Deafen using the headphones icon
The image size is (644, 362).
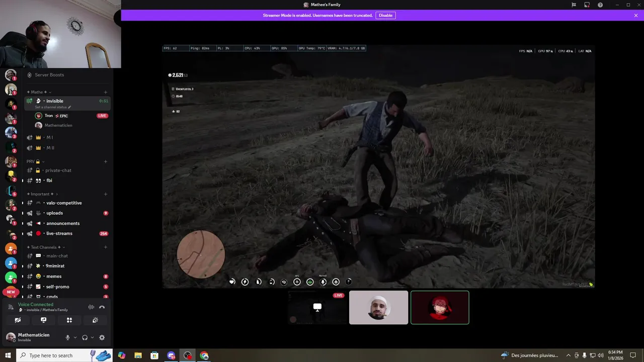tap(85, 338)
